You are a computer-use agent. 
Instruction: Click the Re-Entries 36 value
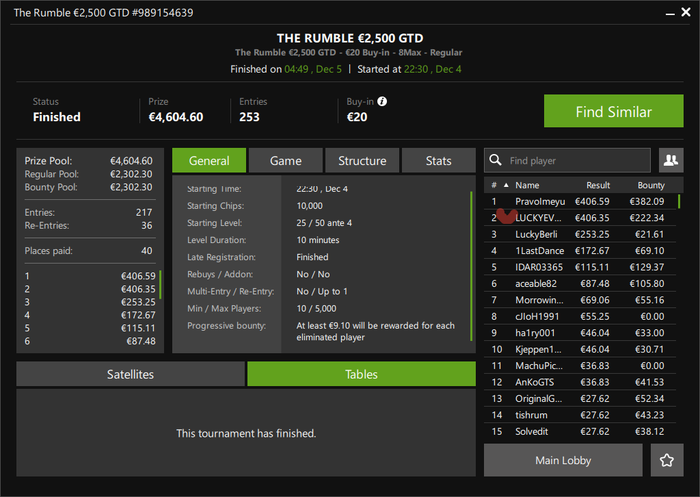pos(147,226)
